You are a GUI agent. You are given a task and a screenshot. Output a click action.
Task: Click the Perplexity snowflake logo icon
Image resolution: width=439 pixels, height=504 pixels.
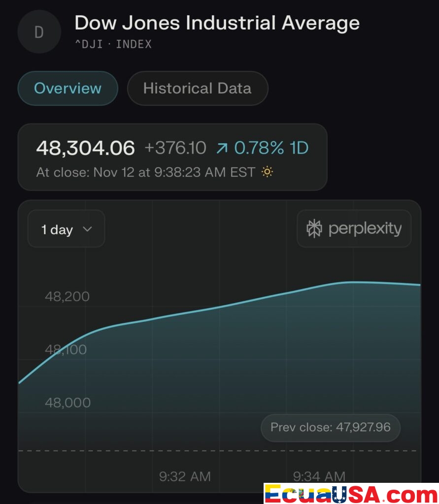pos(314,229)
